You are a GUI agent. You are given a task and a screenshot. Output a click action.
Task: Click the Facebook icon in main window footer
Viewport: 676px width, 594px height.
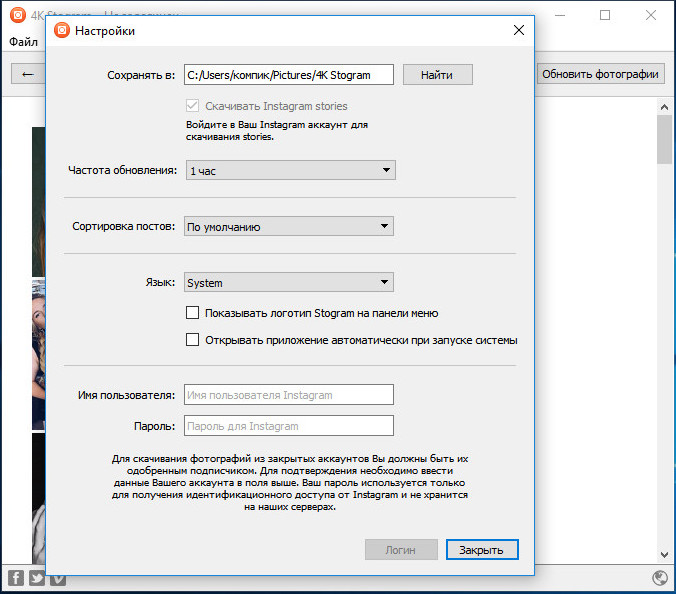click(16, 578)
